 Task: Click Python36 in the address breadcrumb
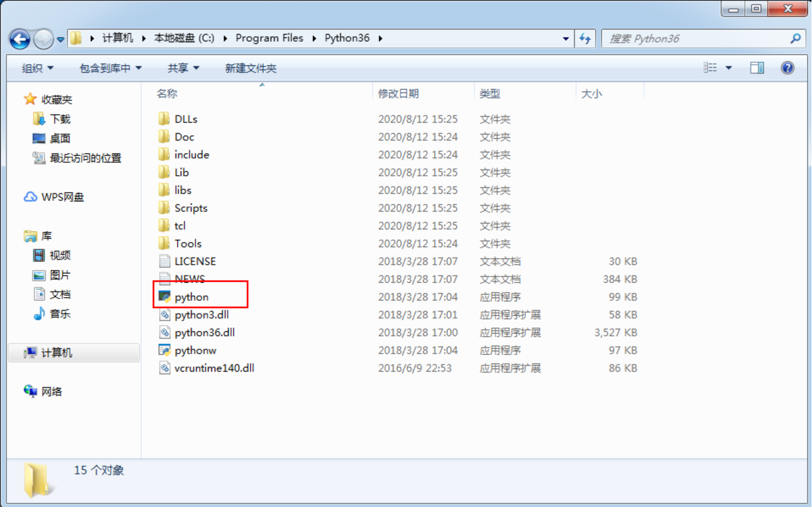[x=347, y=38]
